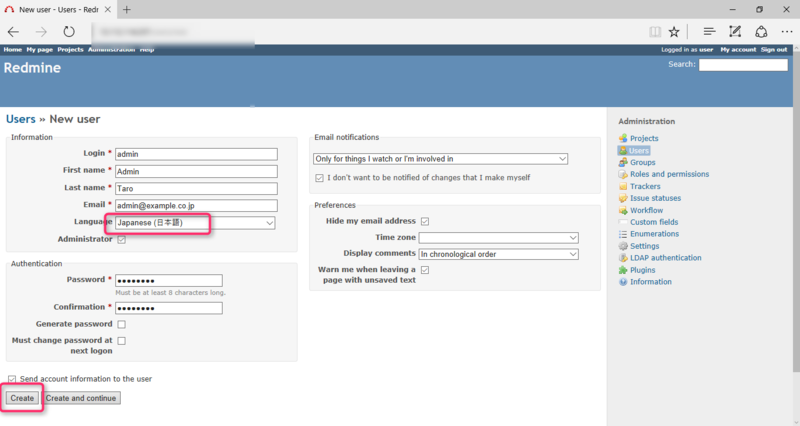Click the Users icon in Administration sidebar

point(623,151)
